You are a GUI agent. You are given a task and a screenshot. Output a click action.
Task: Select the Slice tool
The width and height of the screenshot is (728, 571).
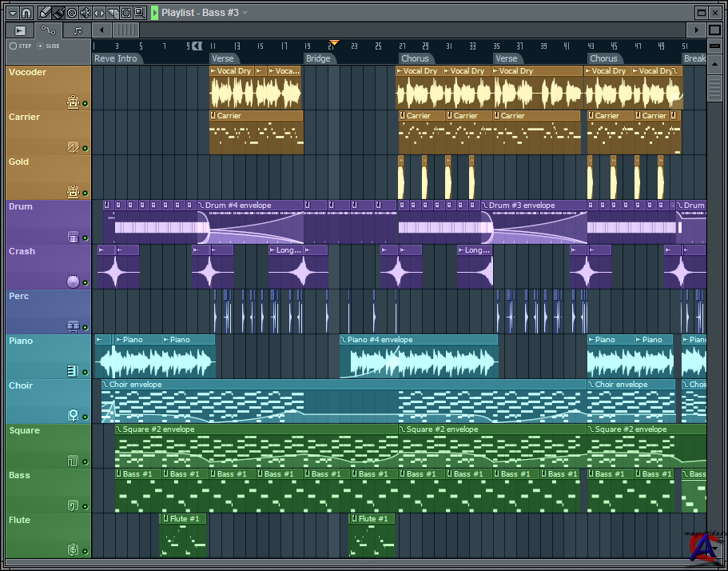click(113, 13)
